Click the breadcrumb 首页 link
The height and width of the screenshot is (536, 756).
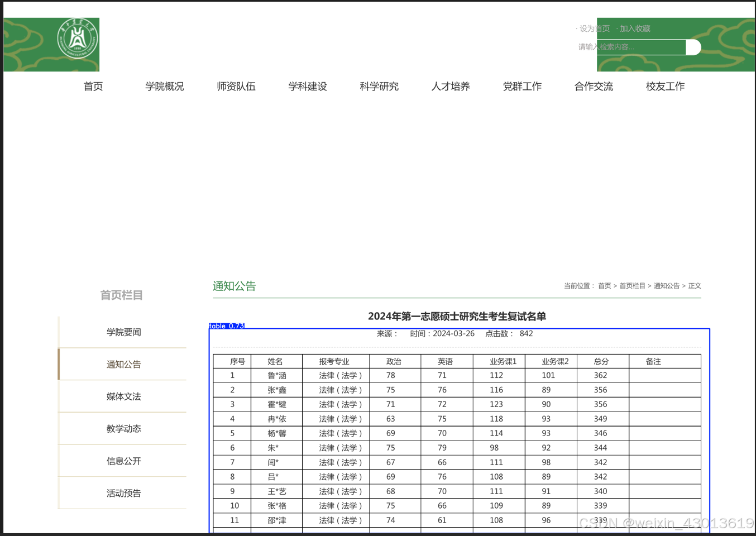coord(605,286)
